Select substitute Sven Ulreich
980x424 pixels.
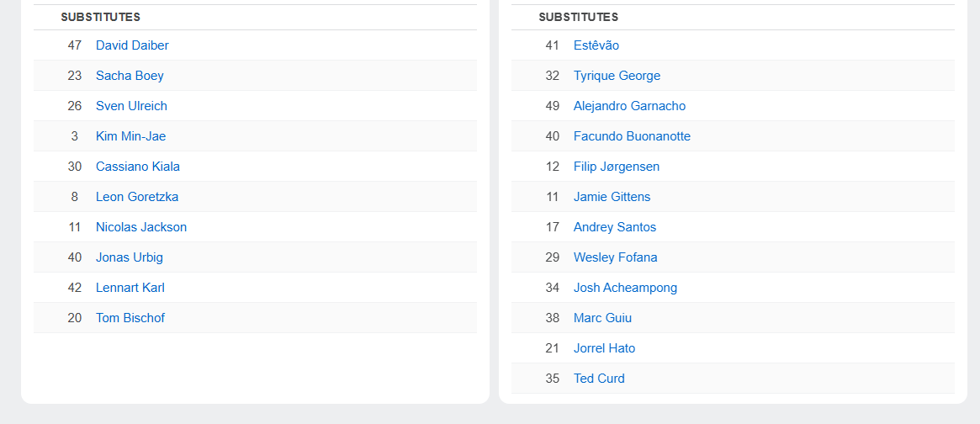tap(131, 106)
